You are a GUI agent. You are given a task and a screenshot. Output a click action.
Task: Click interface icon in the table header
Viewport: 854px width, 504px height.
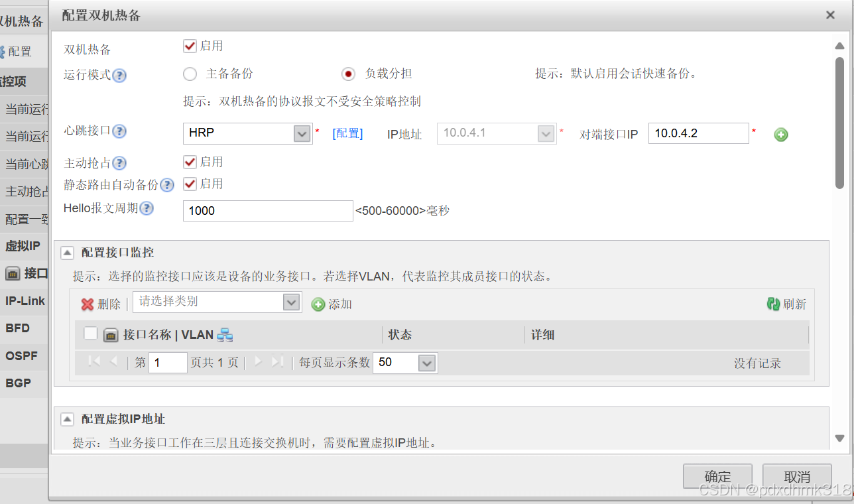click(111, 335)
